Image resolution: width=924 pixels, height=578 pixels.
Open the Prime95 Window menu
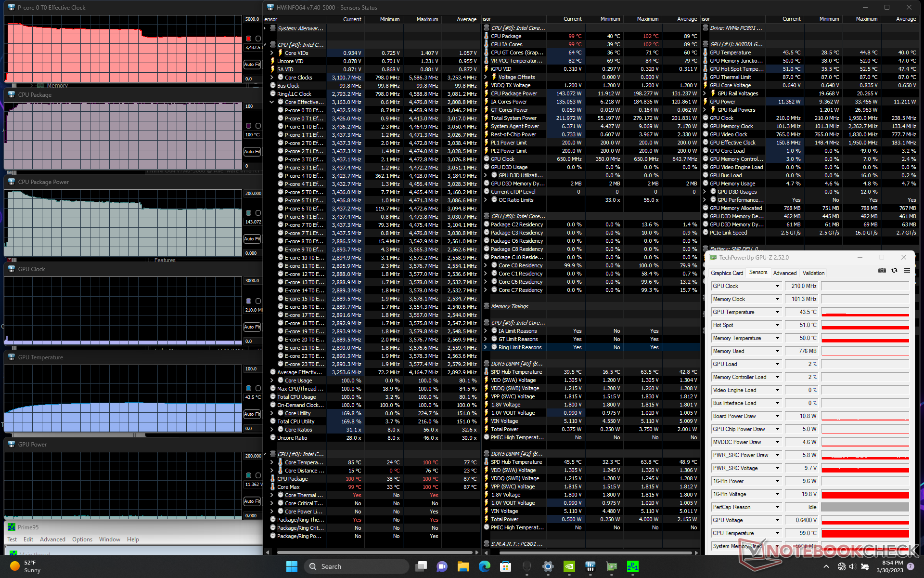110,539
